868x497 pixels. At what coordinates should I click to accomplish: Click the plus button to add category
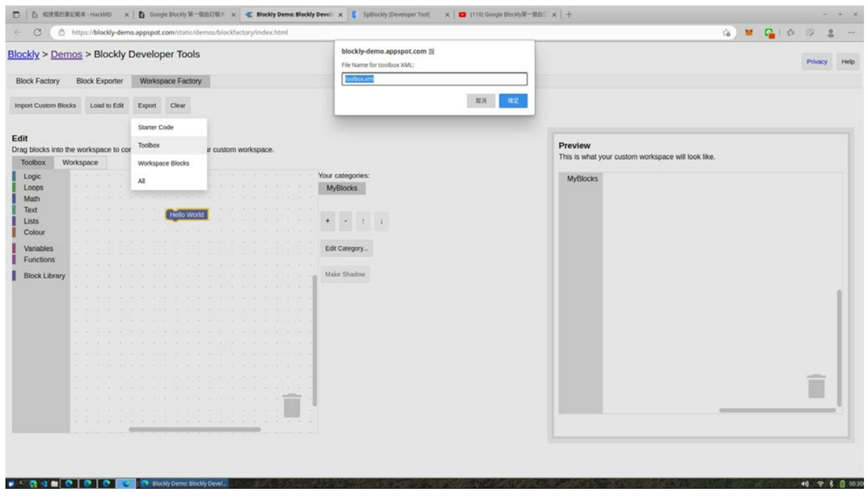327,221
